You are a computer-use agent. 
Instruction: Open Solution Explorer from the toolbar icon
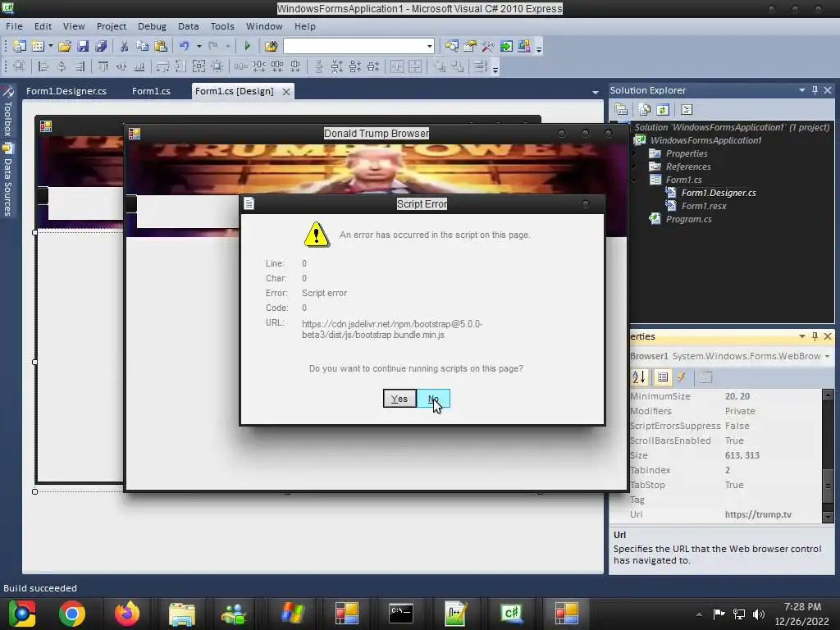point(452,46)
